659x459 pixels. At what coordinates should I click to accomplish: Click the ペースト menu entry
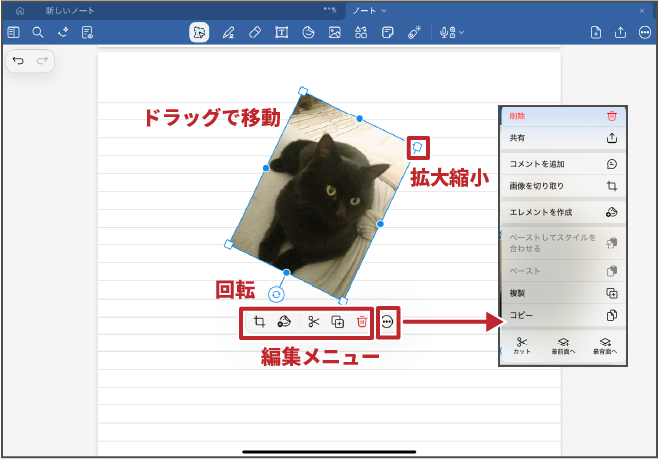pyautogui.click(x=563, y=271)
